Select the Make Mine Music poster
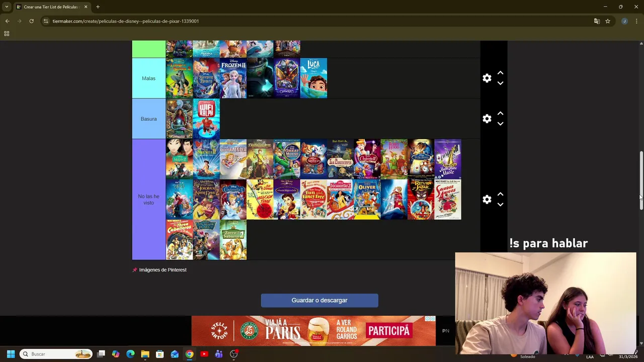The width and height of the screenshot is (644, 362). [448, 159]
